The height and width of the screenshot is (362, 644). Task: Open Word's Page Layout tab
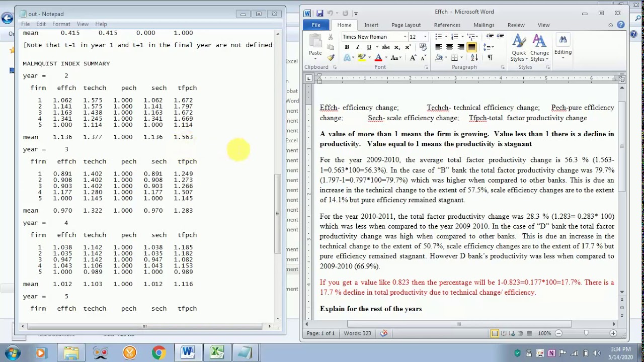[x=406, y=25]
